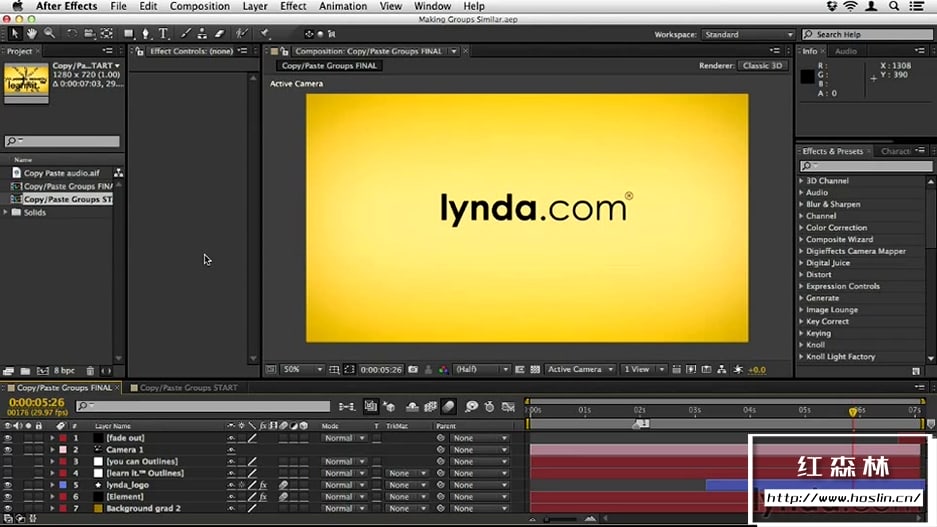Select the Brush tool
The height and width of the screenshot is (527, 937).
coord(186,34)
